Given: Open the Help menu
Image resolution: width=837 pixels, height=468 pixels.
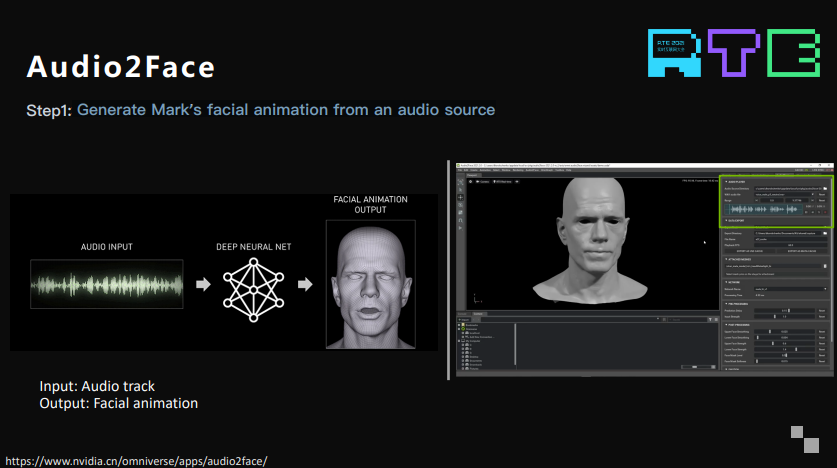Looking at the screenshot, I should [x=568, y=170].
